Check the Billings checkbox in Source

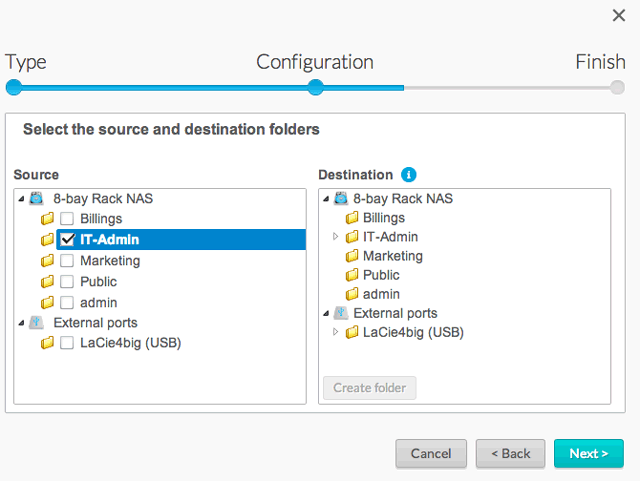click(x=67, y=219)
